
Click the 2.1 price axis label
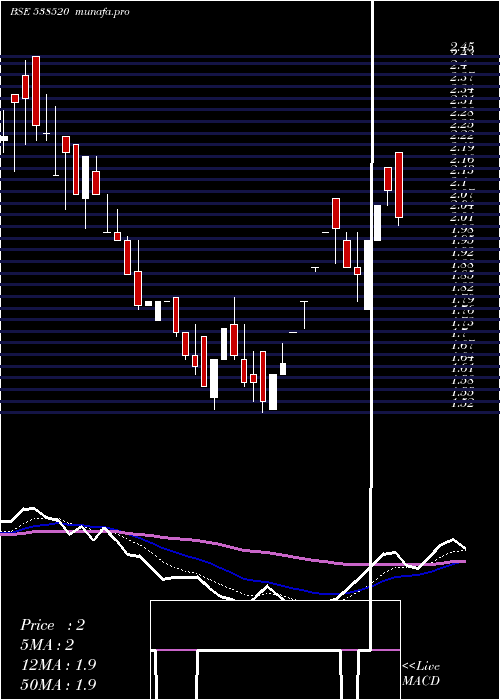point(459,183)
